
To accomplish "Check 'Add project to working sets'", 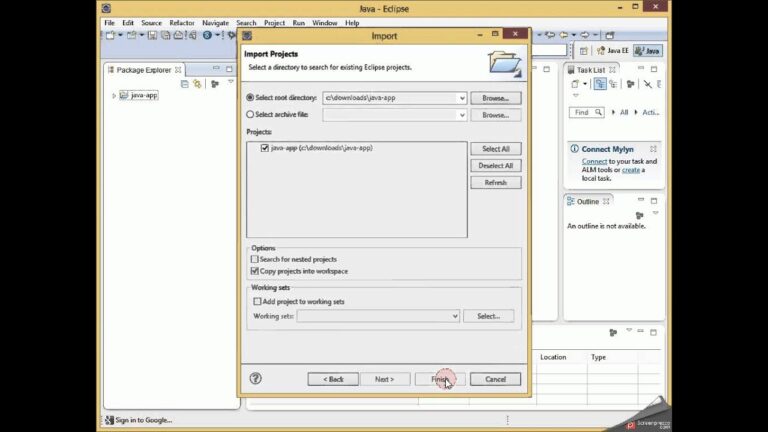I will click(257, 301).
